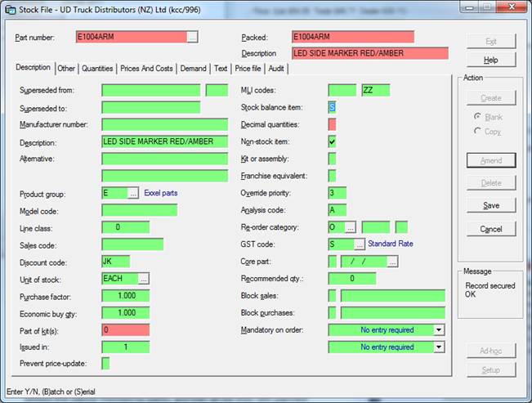532x403 pixels.
Task: Click the Setup button
Action: [x=491, y=369]
